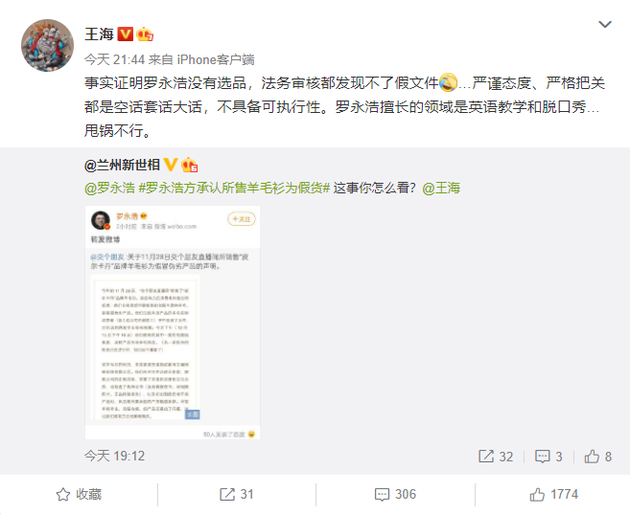Screen dimensions: 630x514
Task: Open the hashtag 罗永浩方承认所售羊毛衫为假货
Action: [x=234, y=188]
